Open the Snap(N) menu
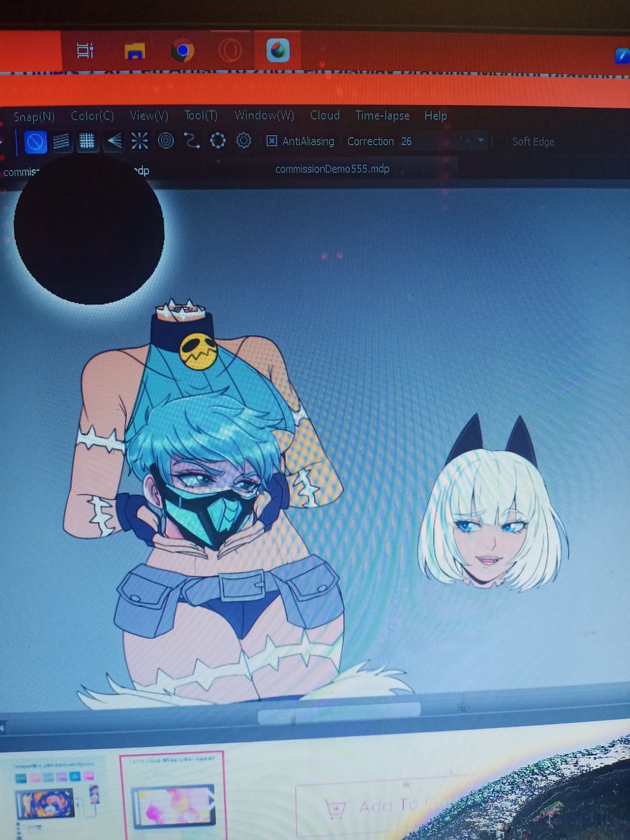Image resolution: width=630 pixels, height=840 pixels. pos(34,116)
